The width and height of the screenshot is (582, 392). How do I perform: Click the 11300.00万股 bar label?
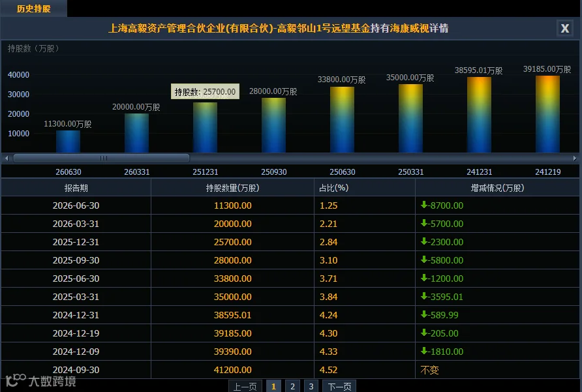[x=68, y=124]
